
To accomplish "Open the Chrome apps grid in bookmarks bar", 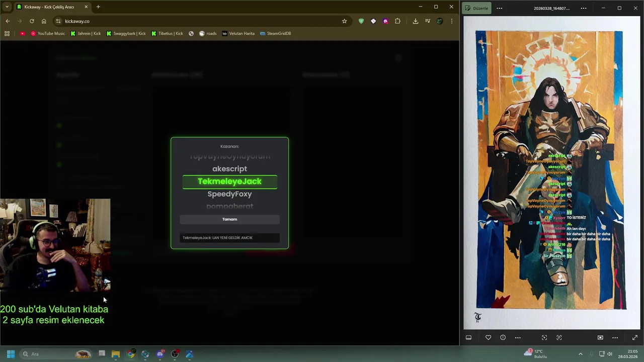I will click(7, 34).
